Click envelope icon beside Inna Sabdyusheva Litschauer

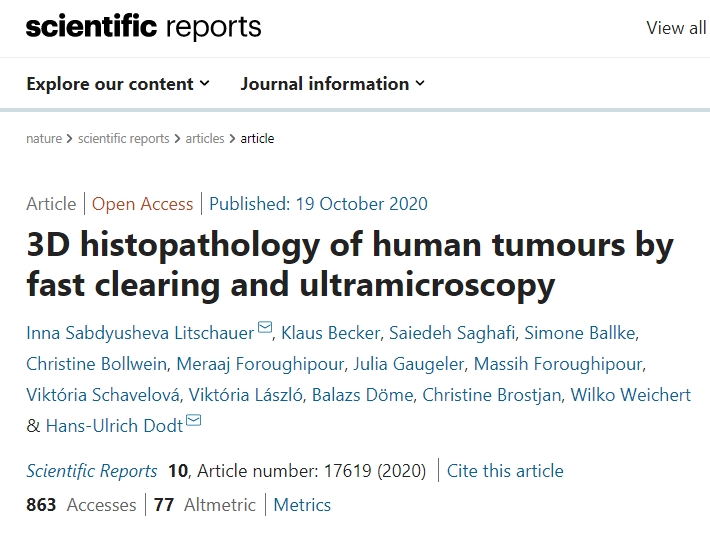(265, 327)
